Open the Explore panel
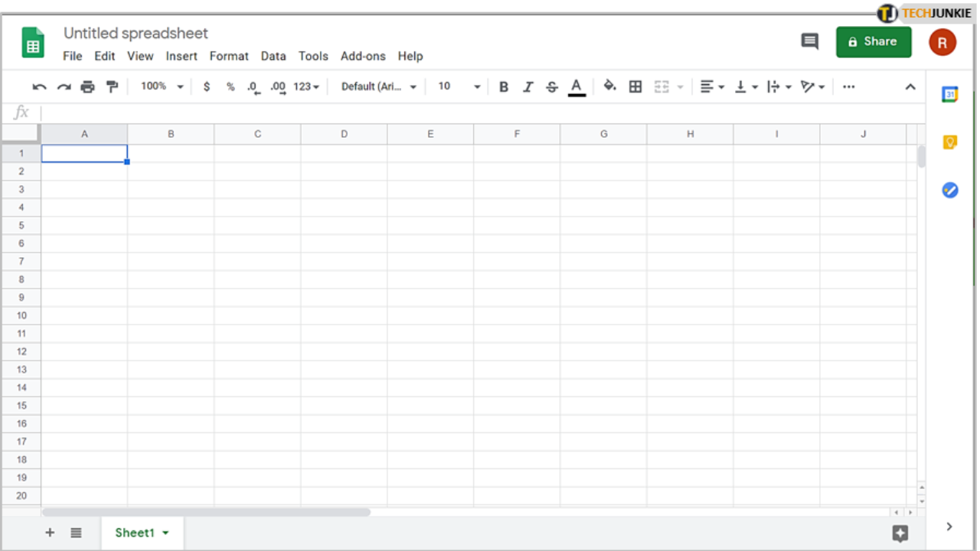 pyautogui.click(x=900, y=533)
